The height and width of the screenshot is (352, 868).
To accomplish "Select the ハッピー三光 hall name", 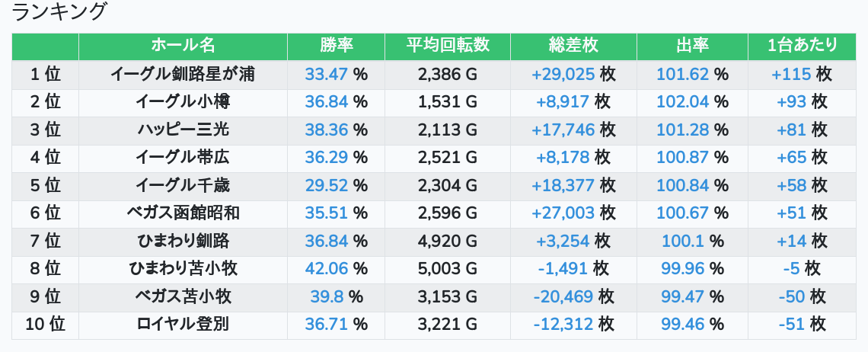I will [183, 130].
